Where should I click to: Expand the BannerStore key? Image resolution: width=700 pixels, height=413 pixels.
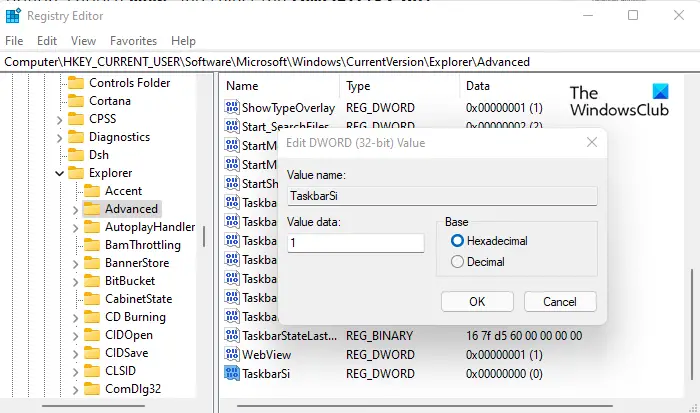coord(75,264)
